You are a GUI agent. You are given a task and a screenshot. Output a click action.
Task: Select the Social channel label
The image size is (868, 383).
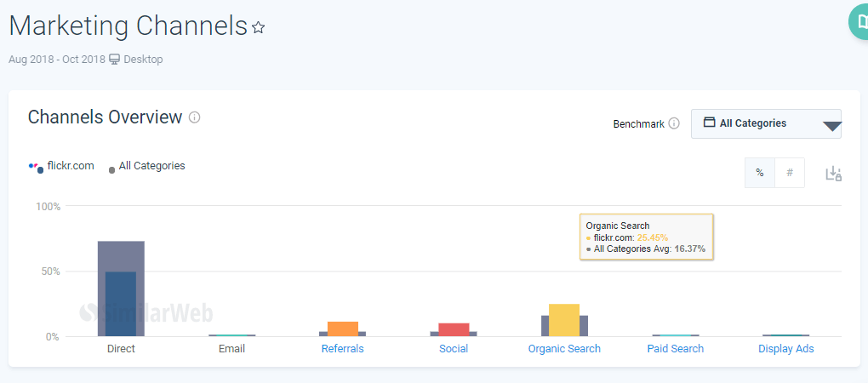(x=454, y=348)
